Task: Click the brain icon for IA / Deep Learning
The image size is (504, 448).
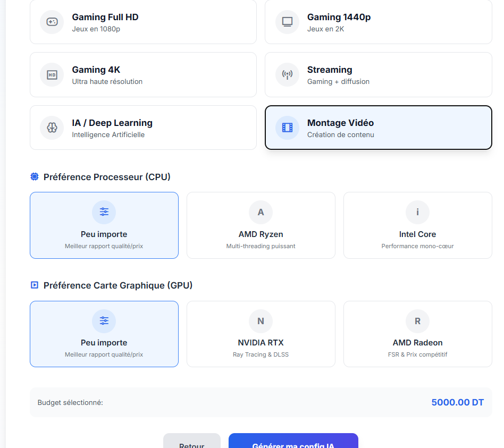Action: pos(52,128)
